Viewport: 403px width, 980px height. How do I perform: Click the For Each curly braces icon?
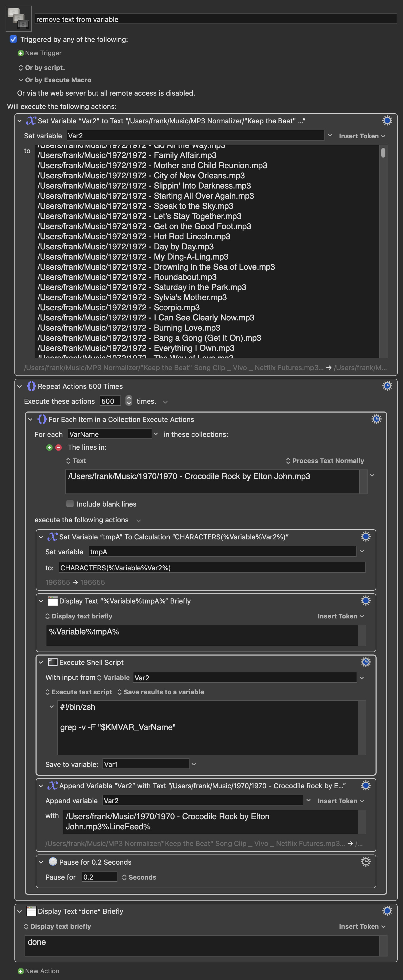coord(42,419)
